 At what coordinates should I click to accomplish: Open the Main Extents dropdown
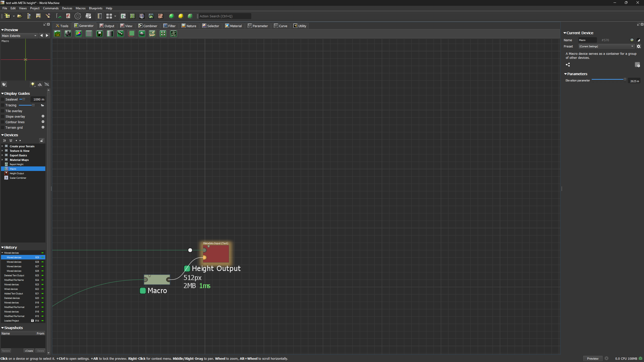19,36
